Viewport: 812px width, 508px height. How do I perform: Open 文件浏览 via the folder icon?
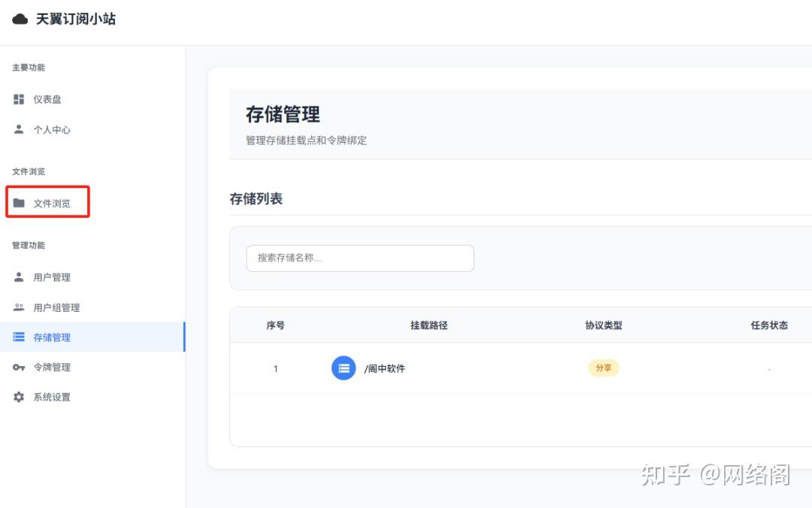tap(20, 201)
